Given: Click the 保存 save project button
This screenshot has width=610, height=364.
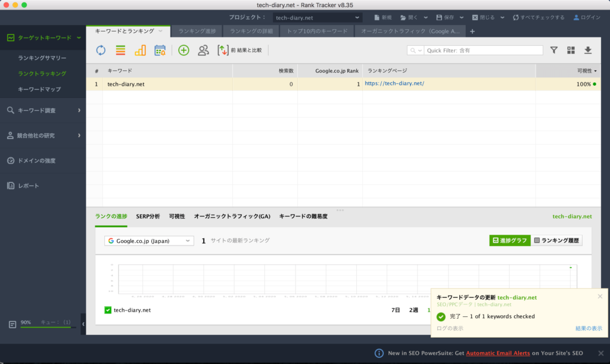Looking at the screenshot, I should point(445,17).
